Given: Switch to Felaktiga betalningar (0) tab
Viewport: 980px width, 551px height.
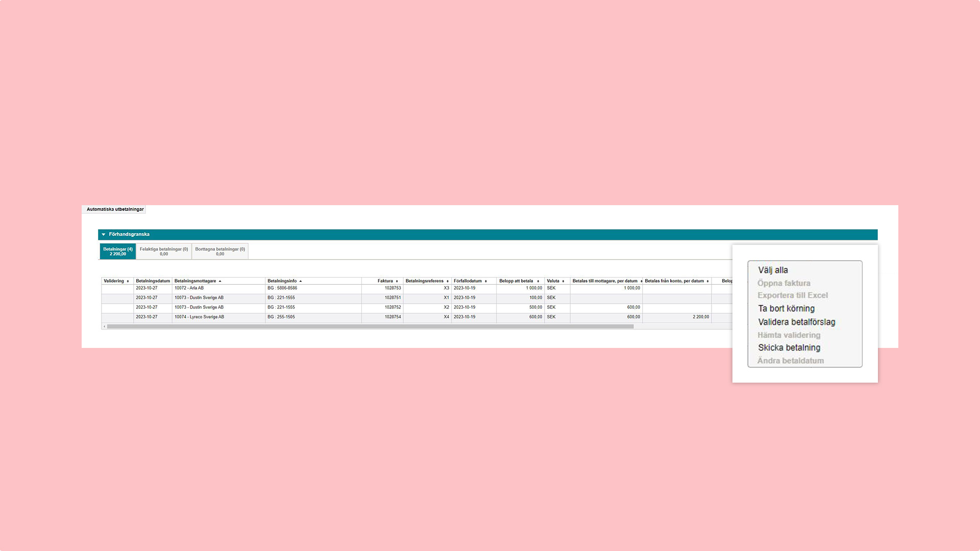Looking at the screenshot, I should pyautogui.click(x=164, y=252).
